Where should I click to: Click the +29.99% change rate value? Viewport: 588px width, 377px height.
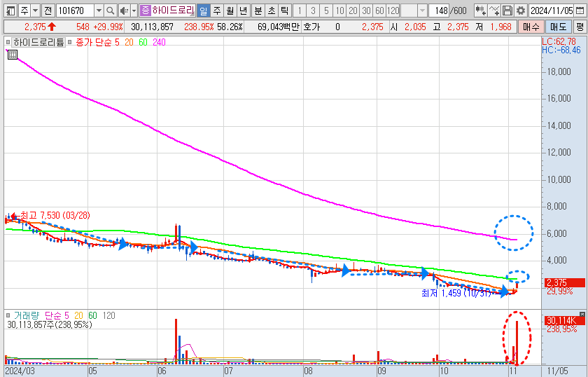click(x=108, y=27)
